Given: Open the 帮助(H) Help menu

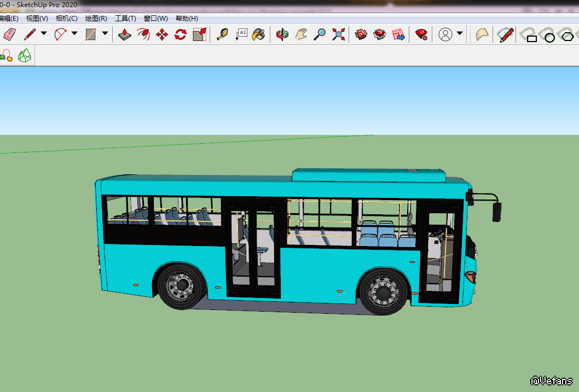Looking at the screenshot, I should point(187,19).
